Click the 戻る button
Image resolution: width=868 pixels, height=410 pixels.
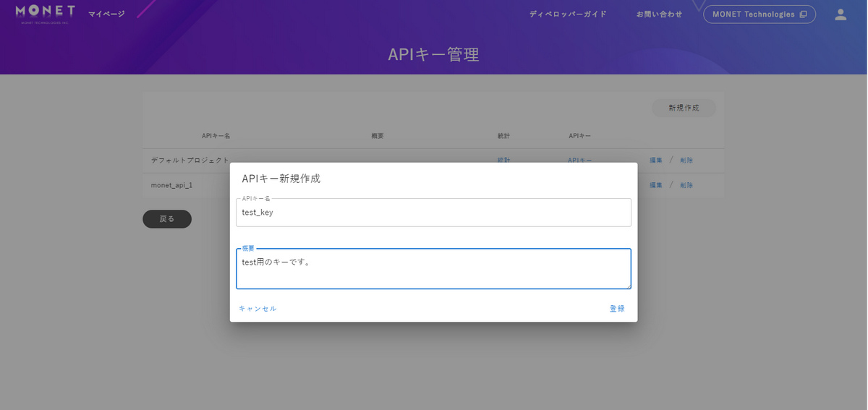click(x=167, y=219)
